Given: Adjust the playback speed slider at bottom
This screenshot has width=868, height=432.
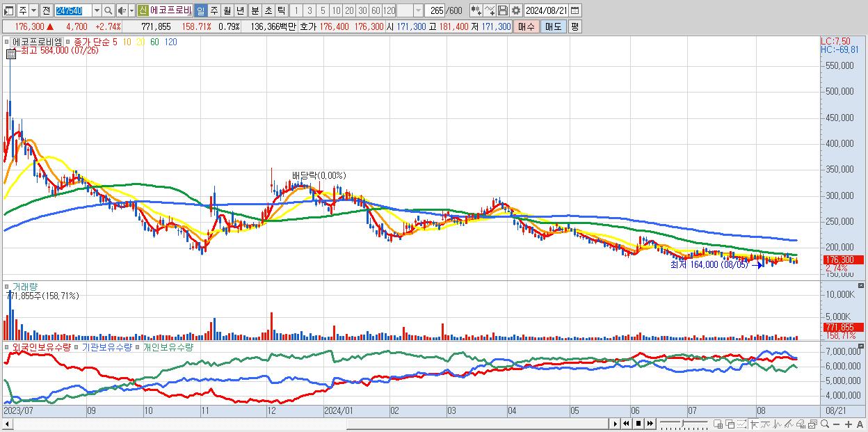Looking at the screenshot, I should (684, 424).
